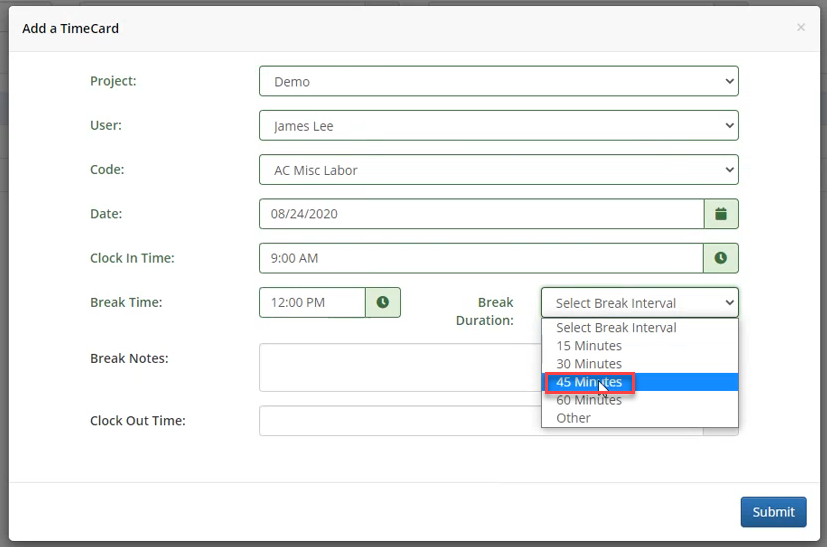Choose the Other break interval option
The height and width of the screenshot is (547, 827).
tap(574, 418)
